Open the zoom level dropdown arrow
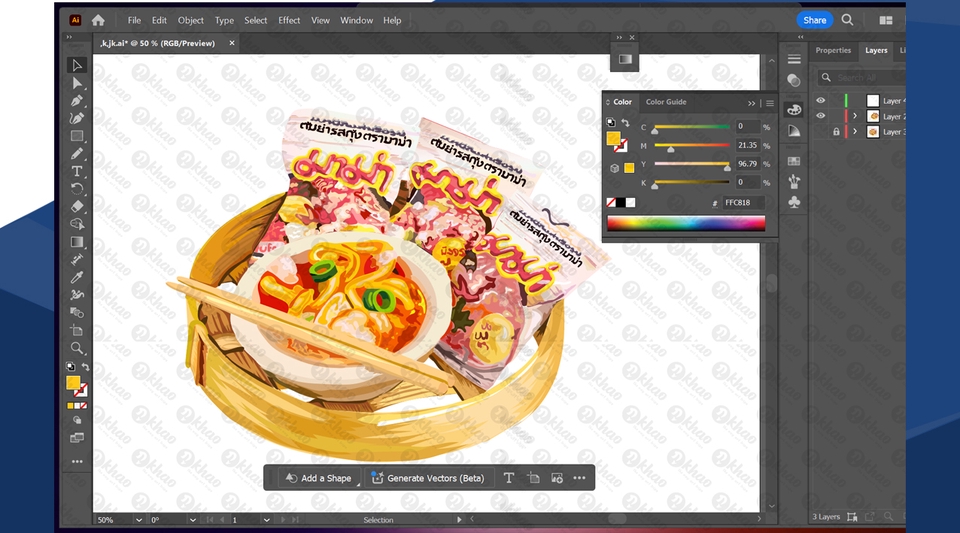The width and height of the screenshot is (960, 533). pos(138,520)
